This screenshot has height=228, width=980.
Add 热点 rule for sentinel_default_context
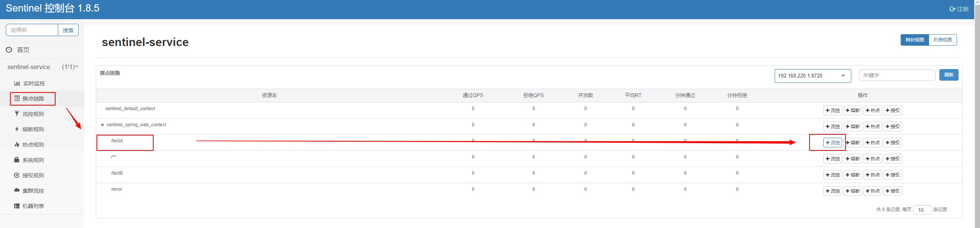pos(872,111)
